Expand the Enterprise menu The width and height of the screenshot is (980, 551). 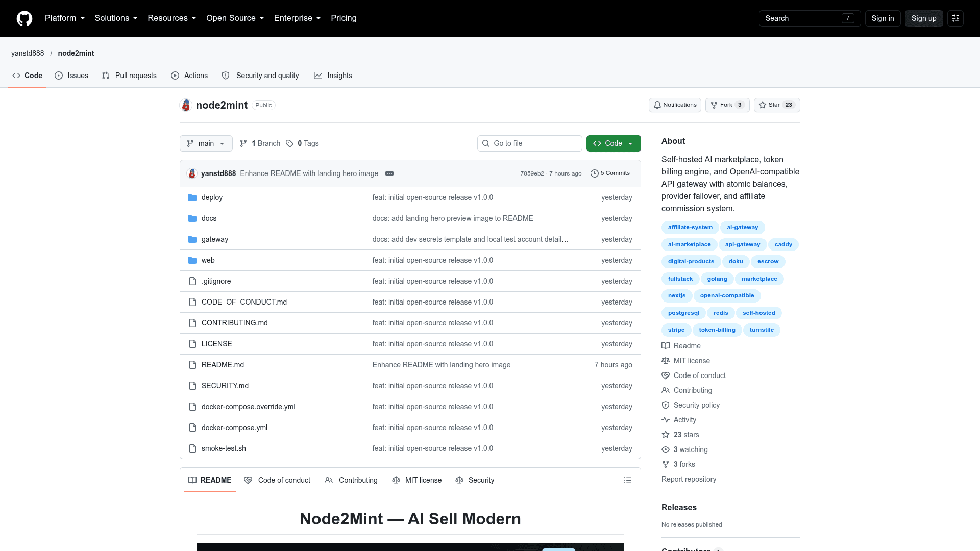[298, 18]
